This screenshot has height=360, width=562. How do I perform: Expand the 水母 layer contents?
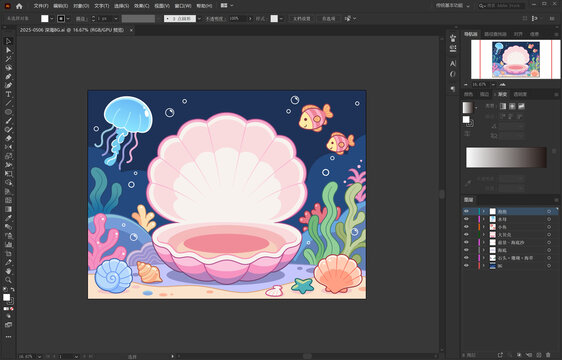click(484, 219)
